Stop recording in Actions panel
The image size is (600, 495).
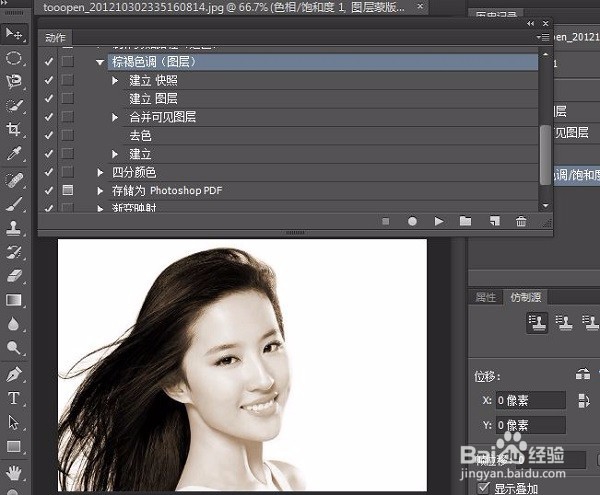point(386,221)
